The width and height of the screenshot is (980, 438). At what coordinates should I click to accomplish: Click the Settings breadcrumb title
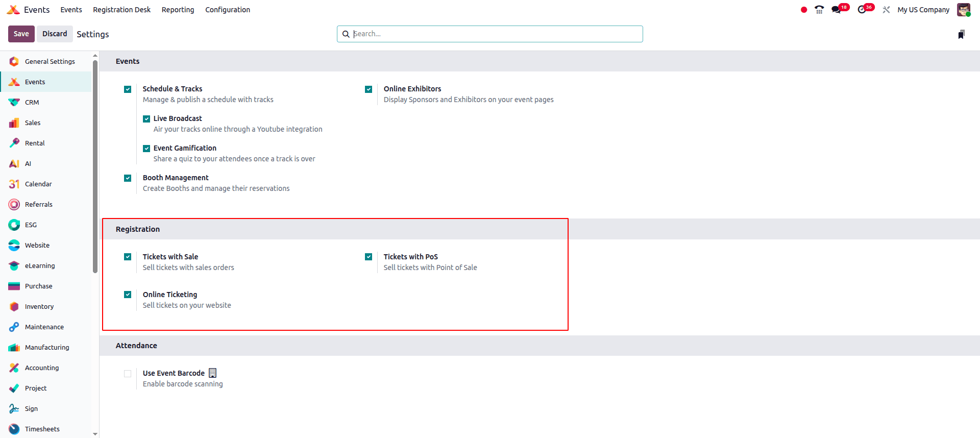coord(93,34)
